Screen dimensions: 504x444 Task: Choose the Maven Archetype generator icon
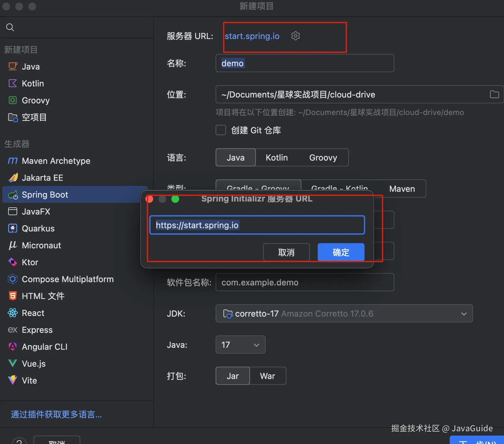coord(13,161)
